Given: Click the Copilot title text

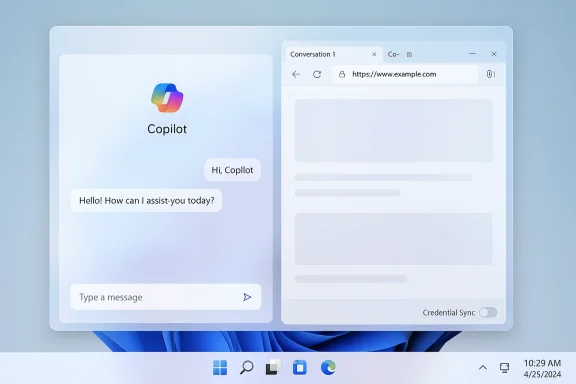Looking at the screenshot, I should coord(167,129).
